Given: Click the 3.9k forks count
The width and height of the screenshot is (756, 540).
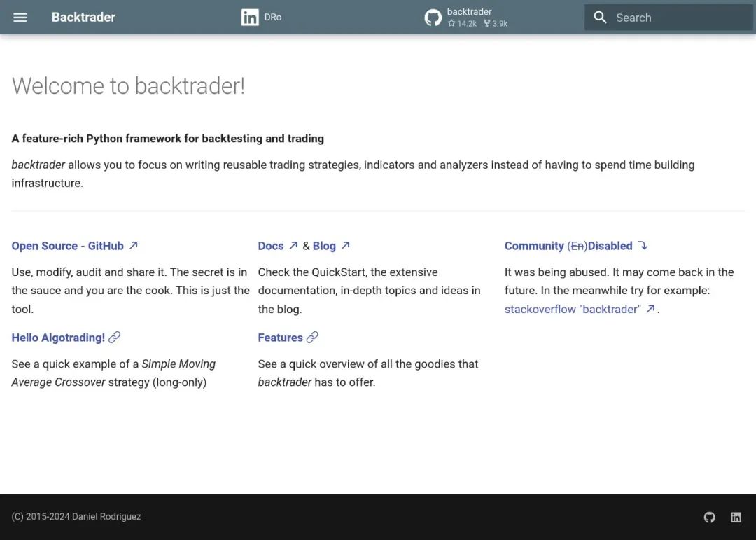Looking at the screenshot, I should pos(496,23).
